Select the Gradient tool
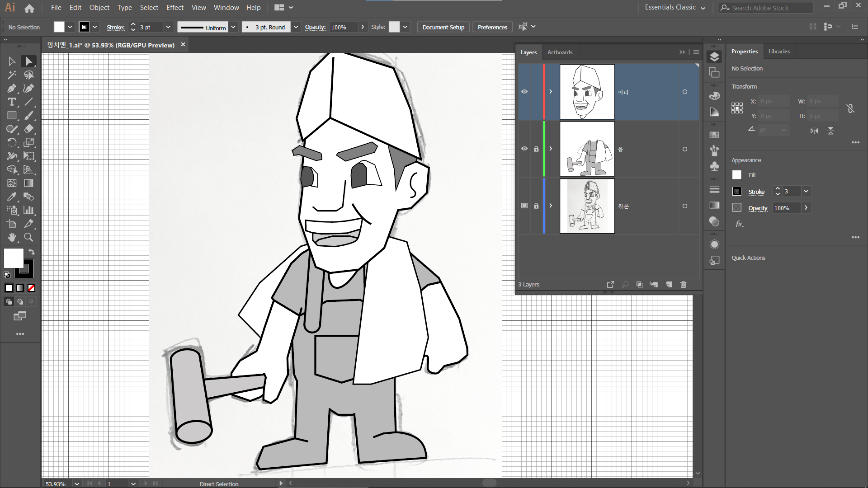The width and height of the screenshot is (868, 488). click(x=28, y=183)
